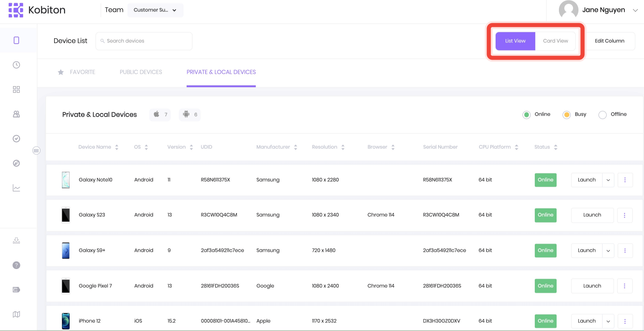Click the Google Pixel 7 device name
Screen dimensions: 644x331
click(x=95, y=286)
